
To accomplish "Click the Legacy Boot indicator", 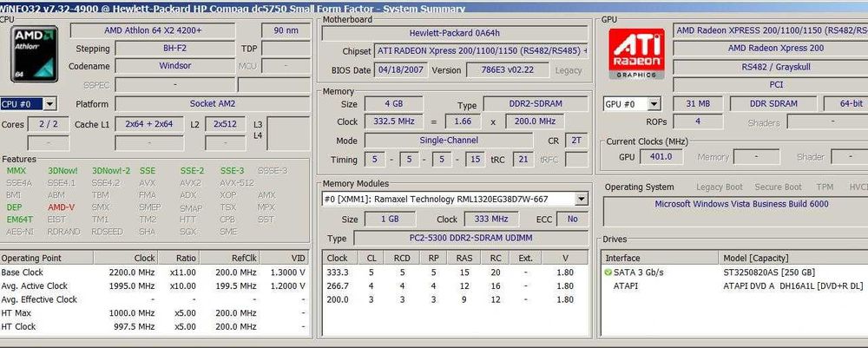I will pyautogui.click(x=719, y=187).
